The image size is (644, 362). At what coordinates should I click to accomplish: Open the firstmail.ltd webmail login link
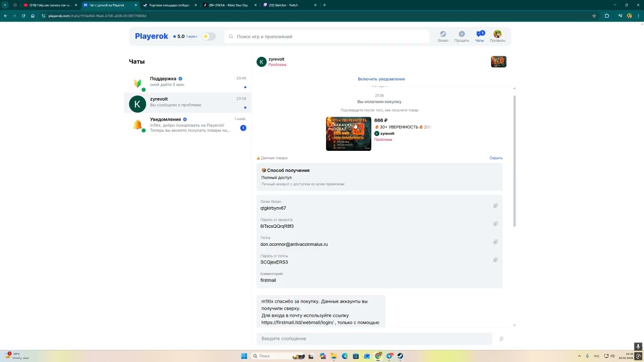tap(297, 322)
